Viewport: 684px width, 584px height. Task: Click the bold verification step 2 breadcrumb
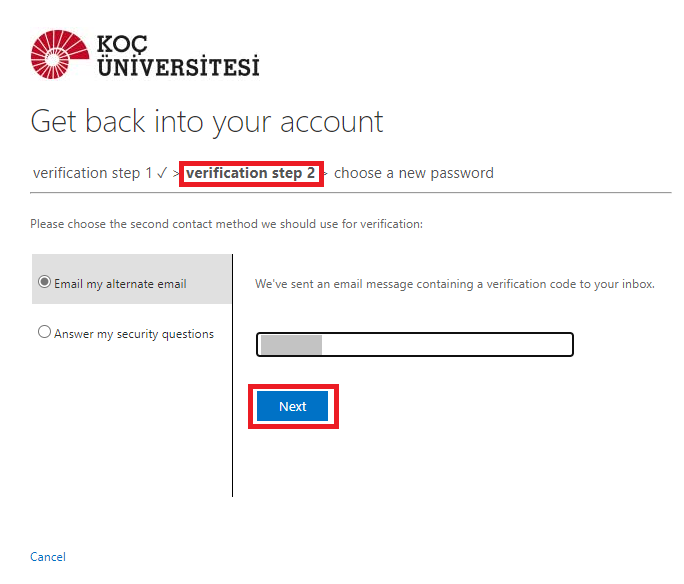[x=250, y=173]
